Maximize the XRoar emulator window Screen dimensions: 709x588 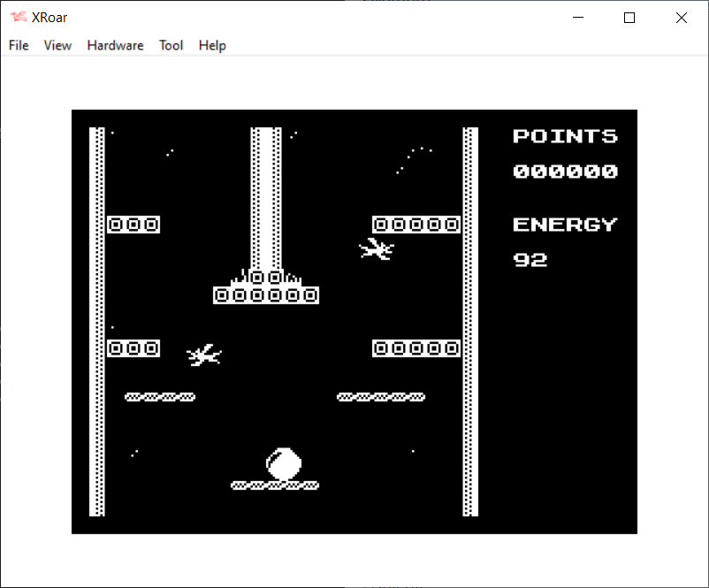pos(629,18)
